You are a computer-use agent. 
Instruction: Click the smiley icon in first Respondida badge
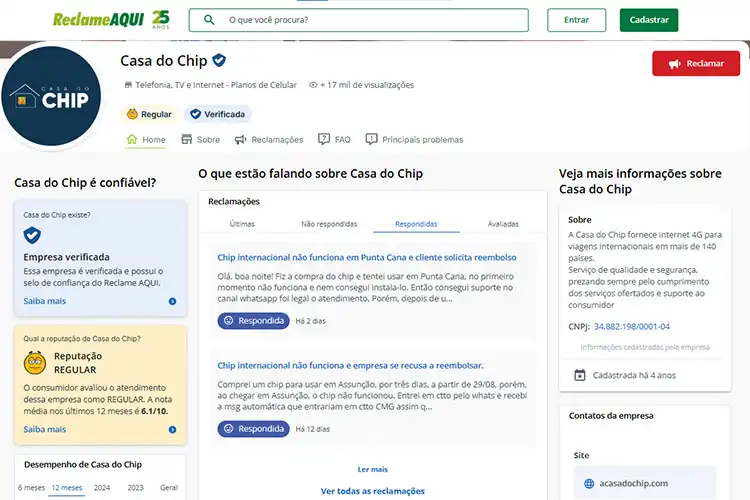click(x=229, y=321)
